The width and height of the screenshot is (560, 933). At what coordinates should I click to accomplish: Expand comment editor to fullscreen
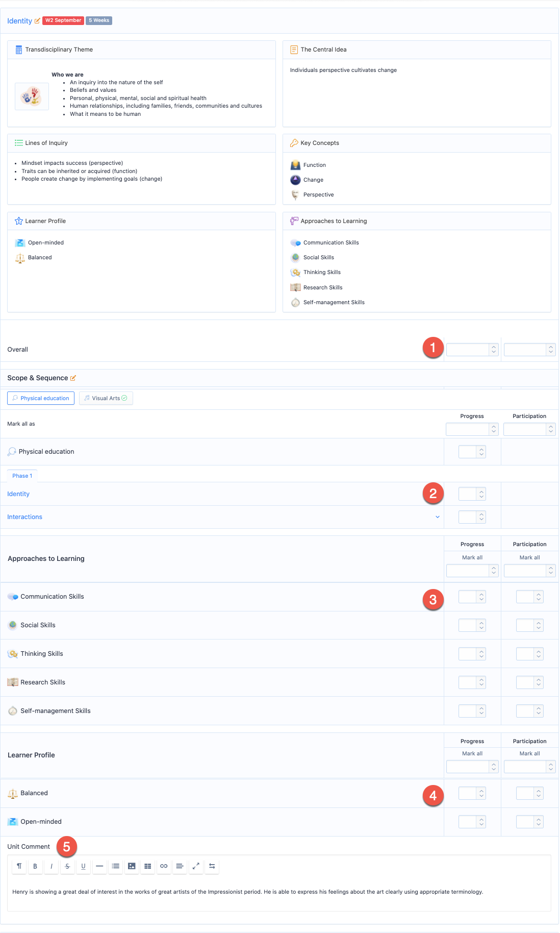(196, 866)
